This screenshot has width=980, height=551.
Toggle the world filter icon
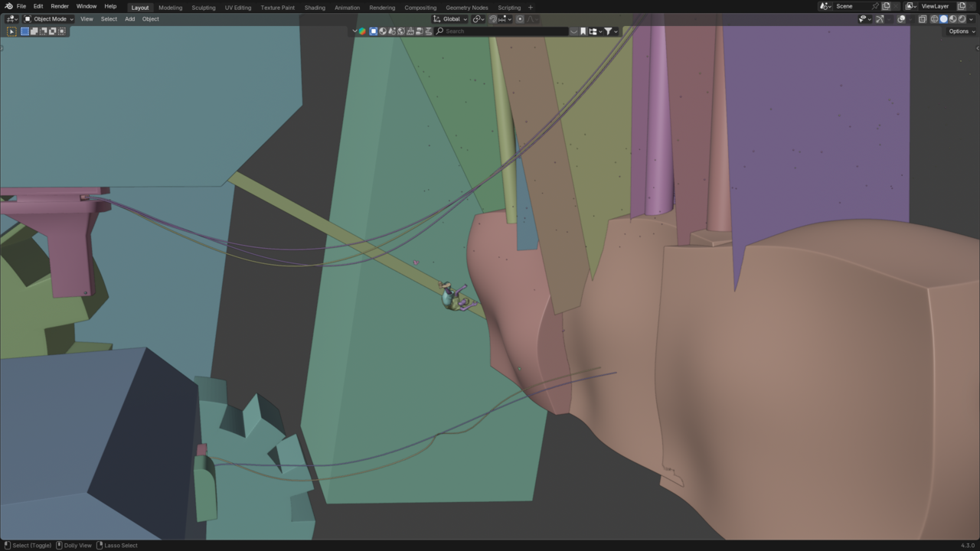coord(401,31)
